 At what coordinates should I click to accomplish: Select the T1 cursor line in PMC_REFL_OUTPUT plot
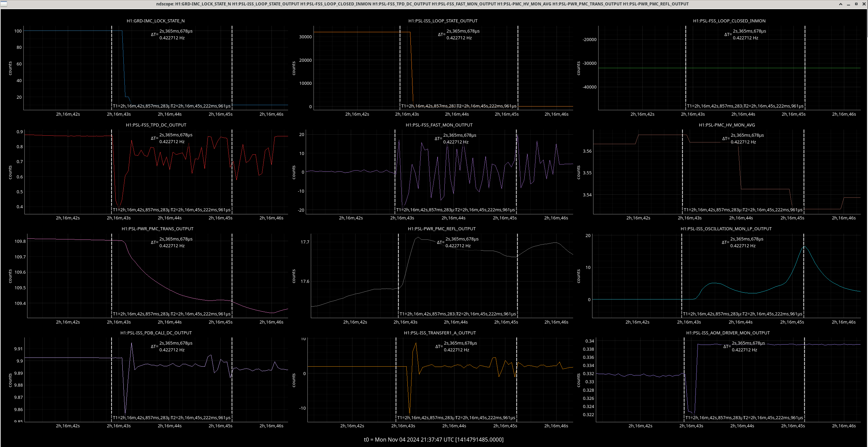(398, 275)
